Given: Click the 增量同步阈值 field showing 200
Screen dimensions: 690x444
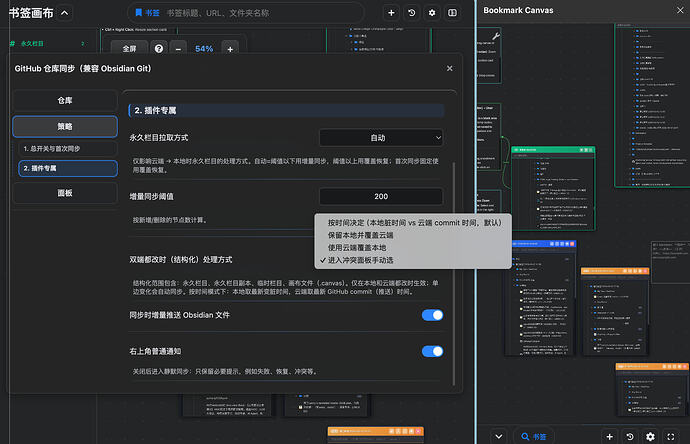Looking at the screenshot, I should coord(381,196).
